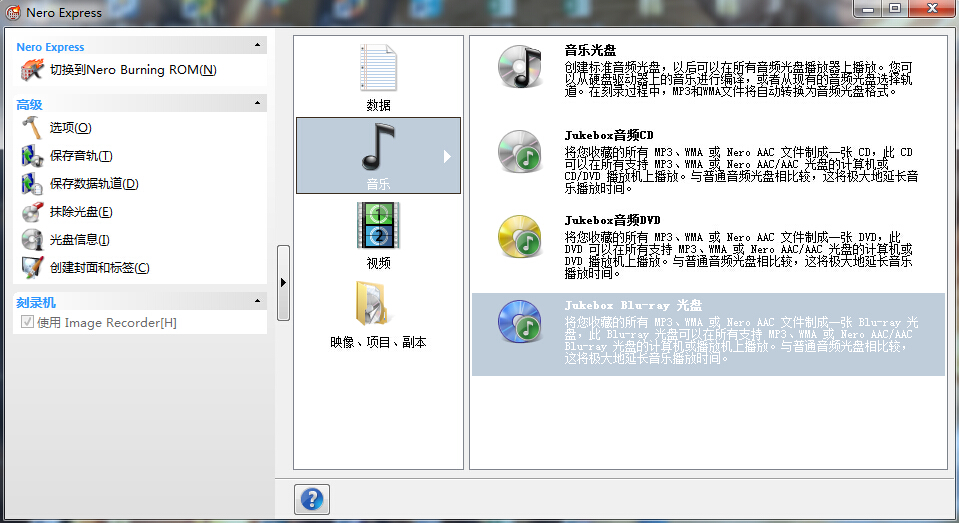Open the 选项(O) link

pyautogui.click(x=70, y=127)
